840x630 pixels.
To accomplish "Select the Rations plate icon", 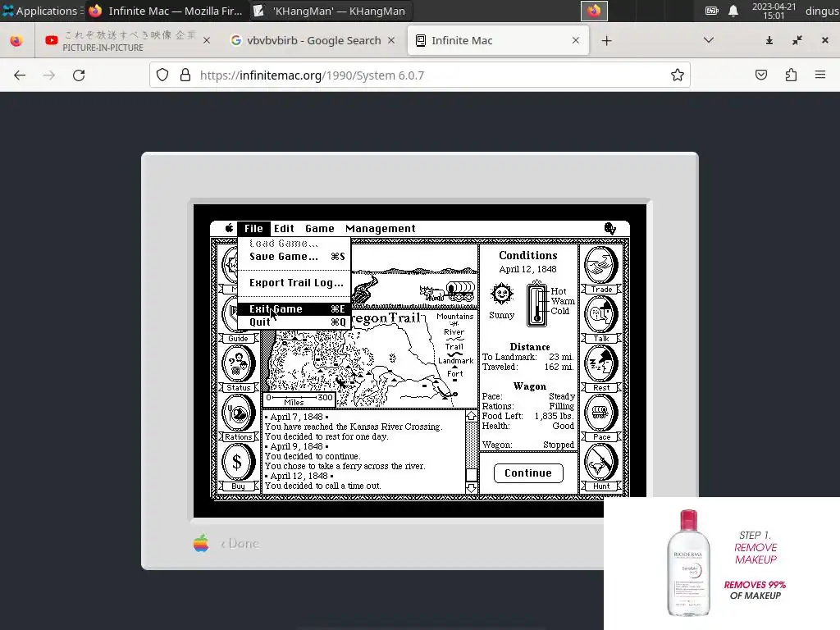I will (x=239, y=413).
